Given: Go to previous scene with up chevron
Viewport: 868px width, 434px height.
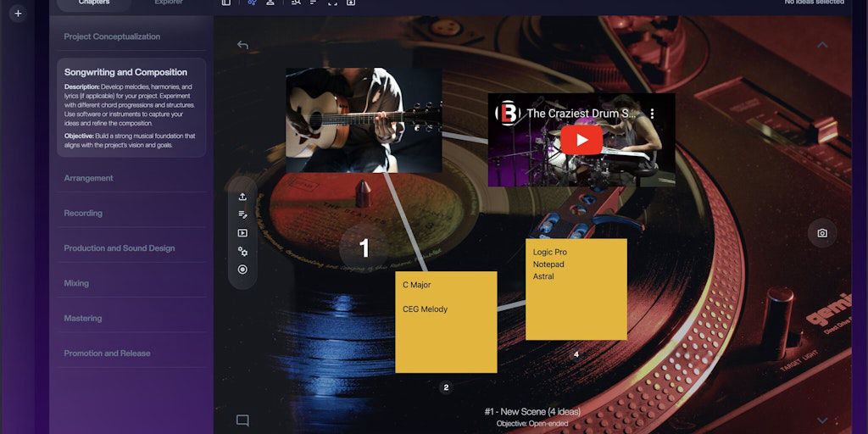Looking at the screenshot, I should tap(821, 45).
